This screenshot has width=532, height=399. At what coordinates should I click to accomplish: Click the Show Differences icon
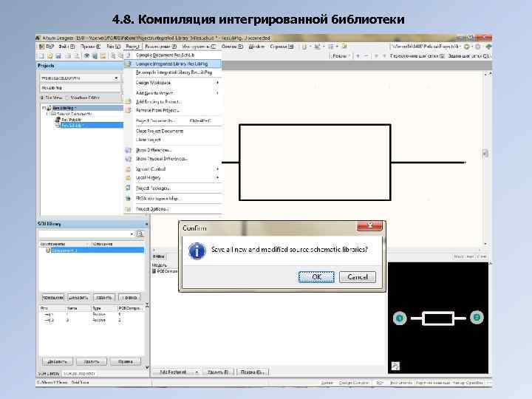[x=129, y=150]
